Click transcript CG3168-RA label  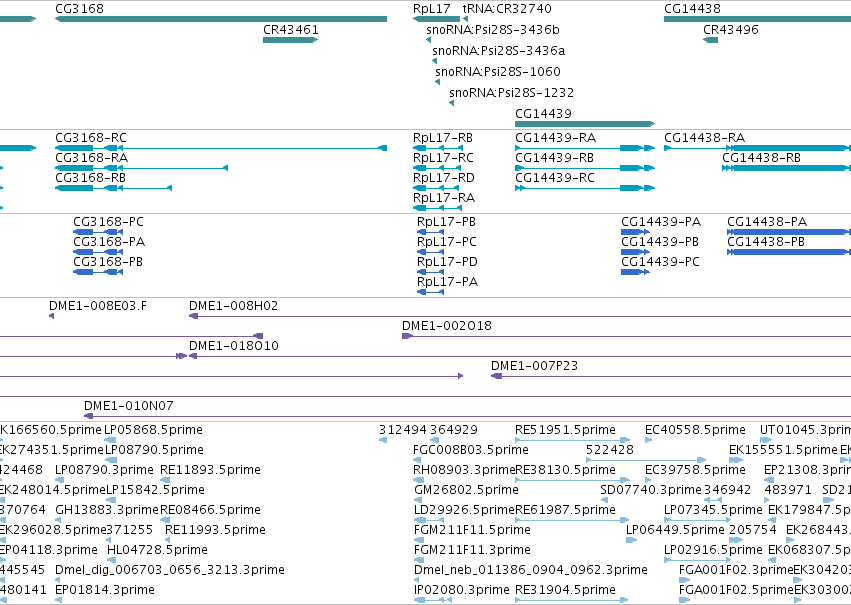pos(92,158)
